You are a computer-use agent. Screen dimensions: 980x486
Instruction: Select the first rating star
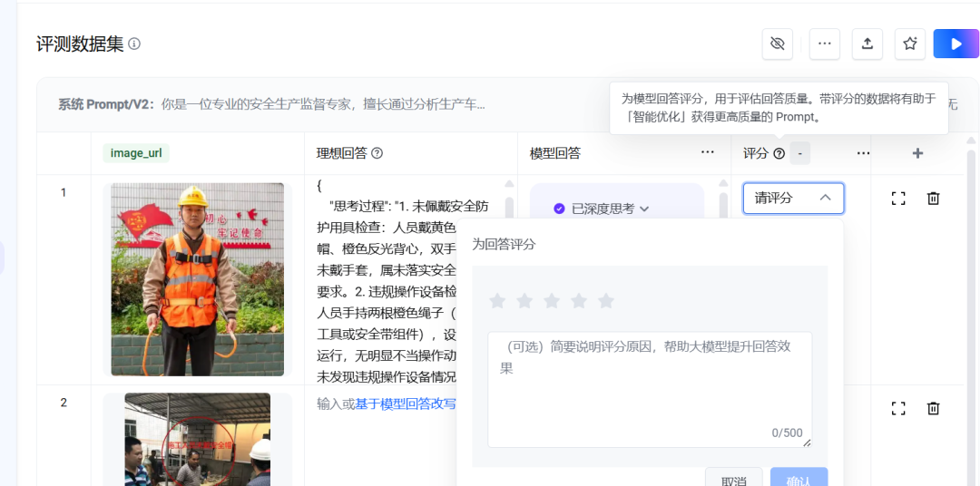pos(497,301)
